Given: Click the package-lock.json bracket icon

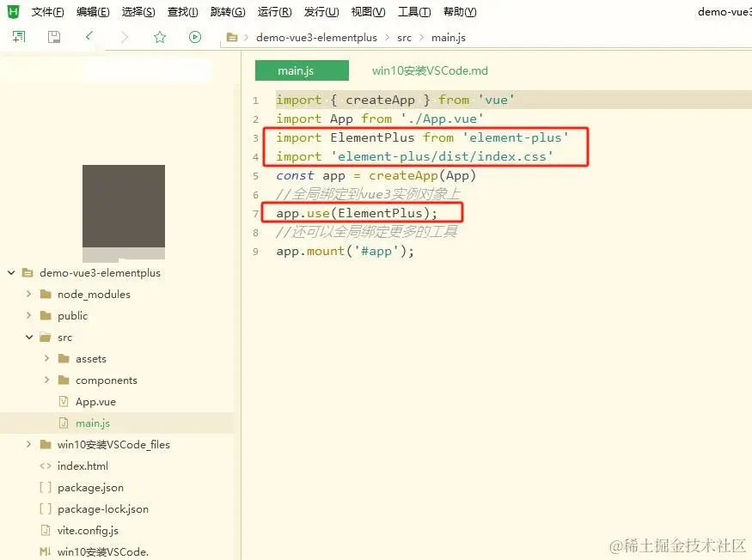Looking at the screenshot, I should tap(46, 508).
